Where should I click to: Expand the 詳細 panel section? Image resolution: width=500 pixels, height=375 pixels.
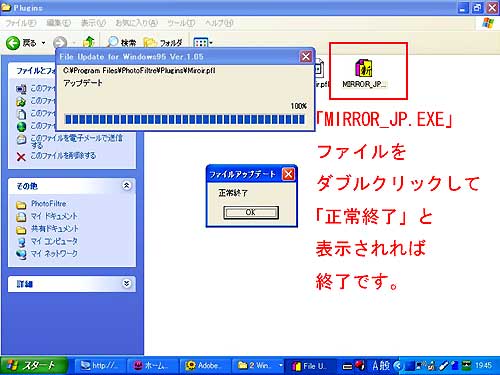tap(126, 284)
